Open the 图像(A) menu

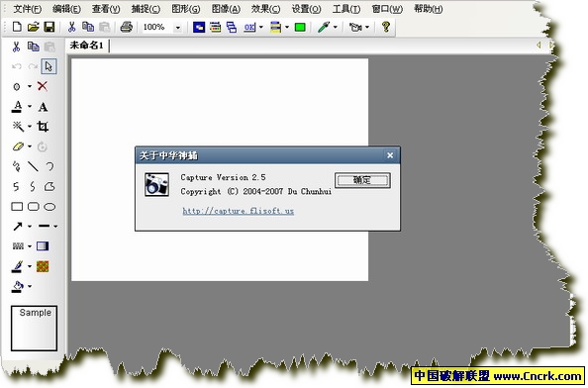(x=226, y=9)
